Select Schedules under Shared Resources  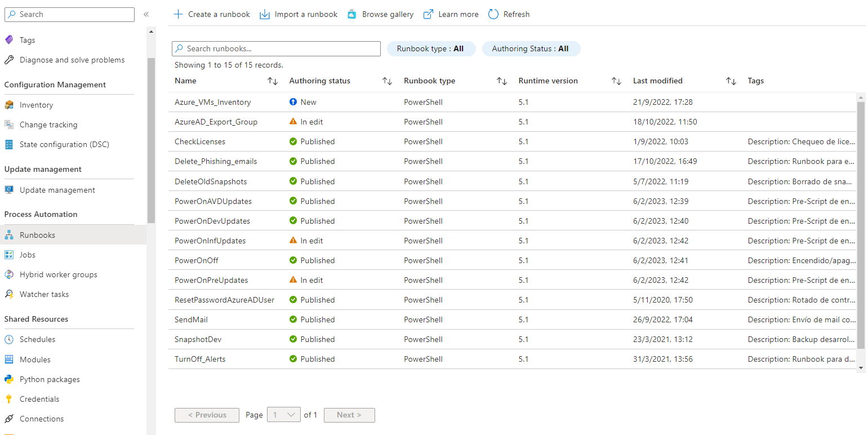[37, 339]
